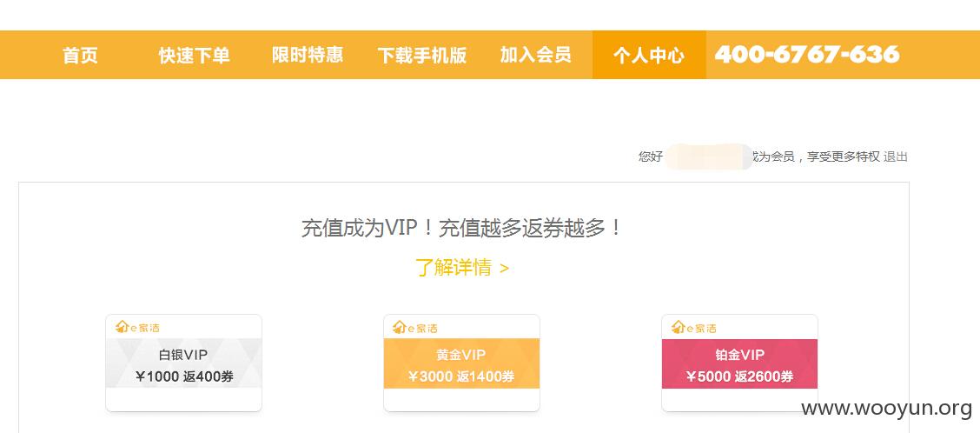Viewport: 980px width, 433px height.
Task: Open 加入会员 membership page
Action: [536, 55]
